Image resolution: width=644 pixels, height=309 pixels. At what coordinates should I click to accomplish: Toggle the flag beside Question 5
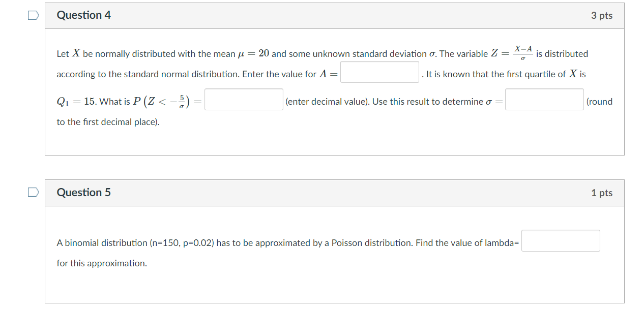[33, 193]
